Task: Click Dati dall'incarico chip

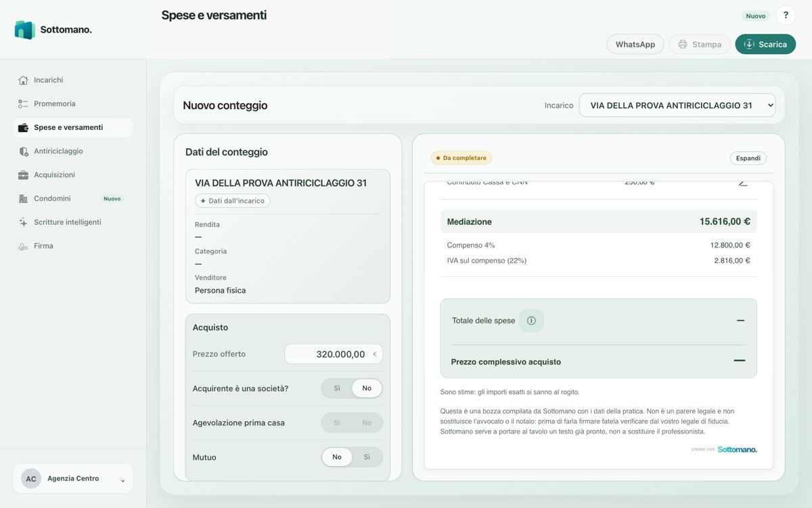Action: (x=233, y=200)
